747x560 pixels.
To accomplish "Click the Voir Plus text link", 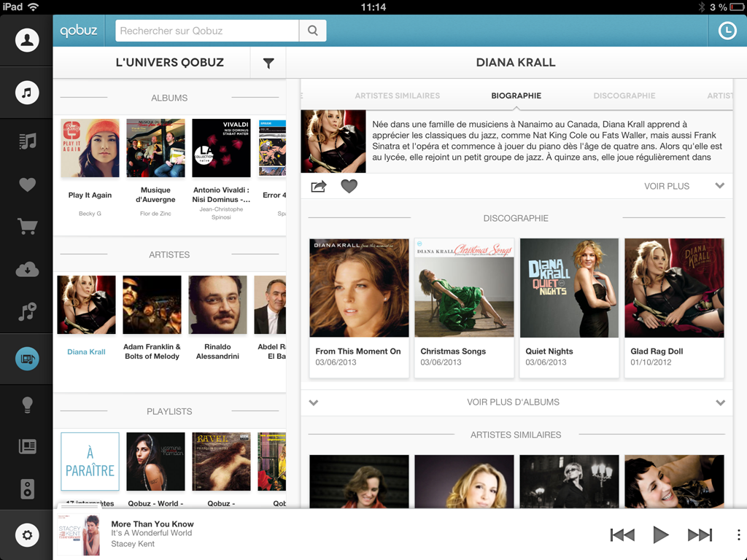I will pyautogui.click(x=667, y=186).
